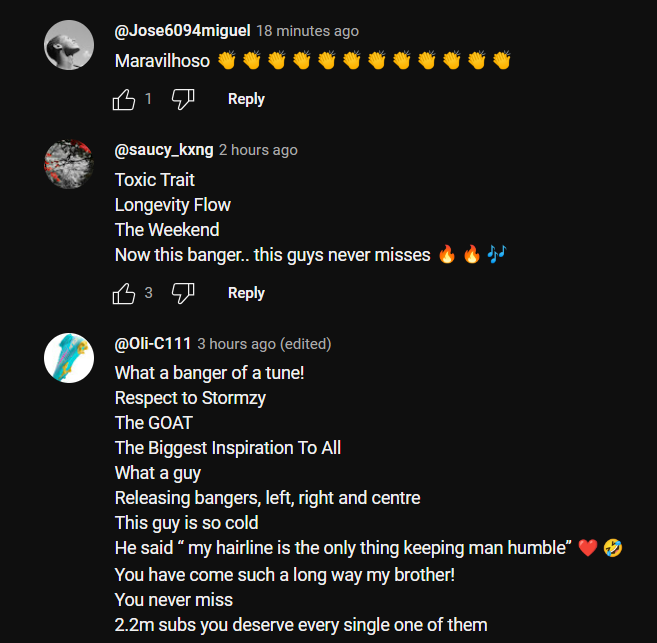Click the "18 minutes ago" timestamp
The image size is (657, 643).
coord(307,31)
